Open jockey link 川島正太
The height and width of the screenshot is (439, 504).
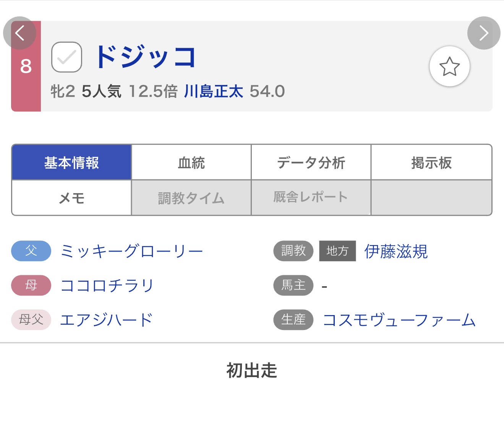pos(213,92)
